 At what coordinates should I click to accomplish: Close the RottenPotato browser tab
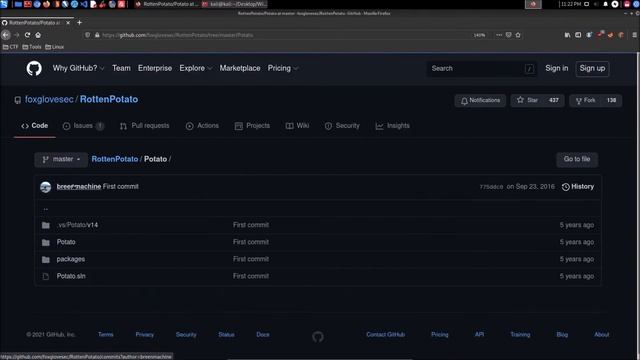68,23
